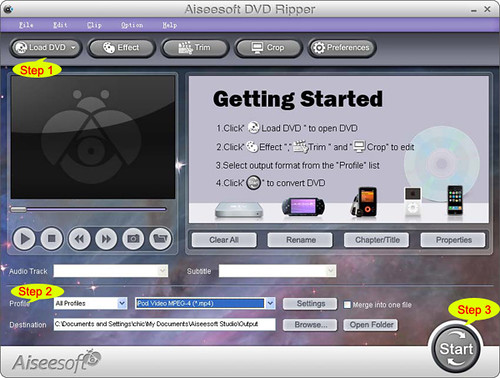Open the snapshot folder icon
500x378 pixels.
coord(160,239)
